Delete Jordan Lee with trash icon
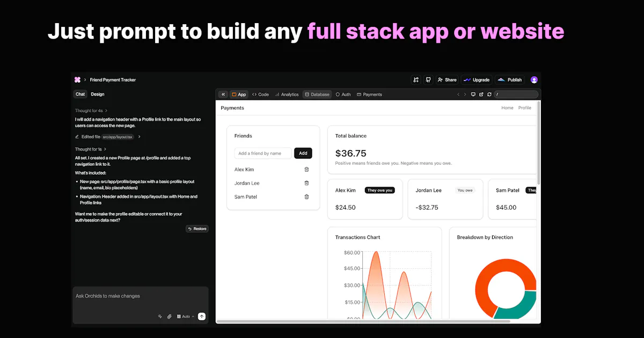The image size is (644, 338). pyautogui.click(x=306, y=183)
